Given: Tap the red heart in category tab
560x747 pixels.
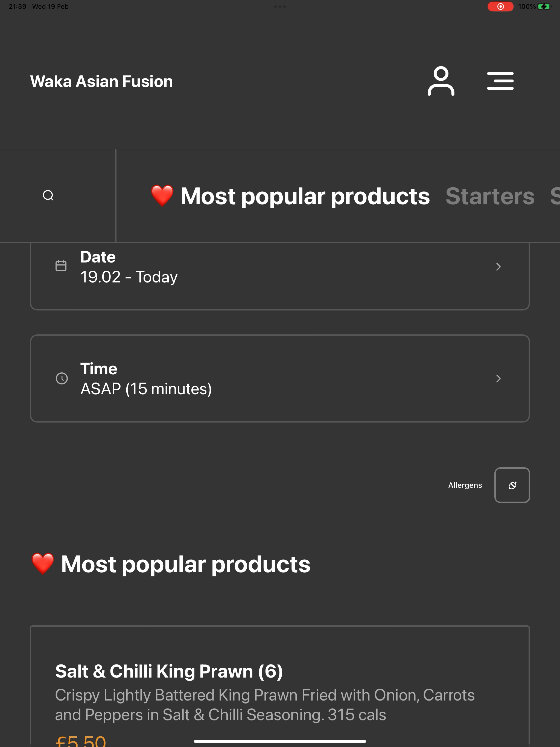Looking at the screenshot, I should (162, 196).
